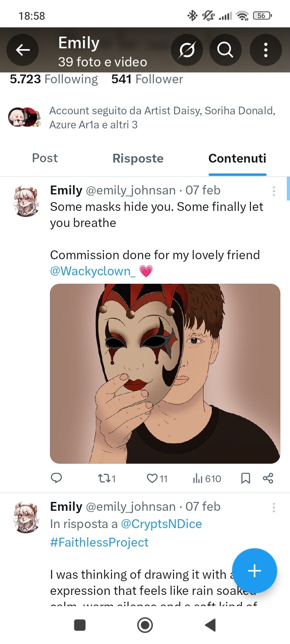Open the profile overflow three-dot menu
The image size is (290, 644).
[x=265, y=50]
